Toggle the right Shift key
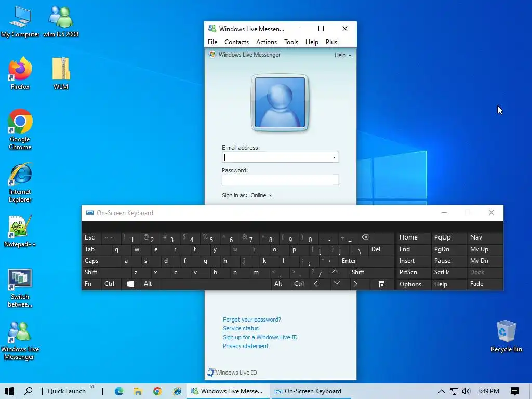Image resolution: width=532 pixels, height=399 pixels. point(371,272)
